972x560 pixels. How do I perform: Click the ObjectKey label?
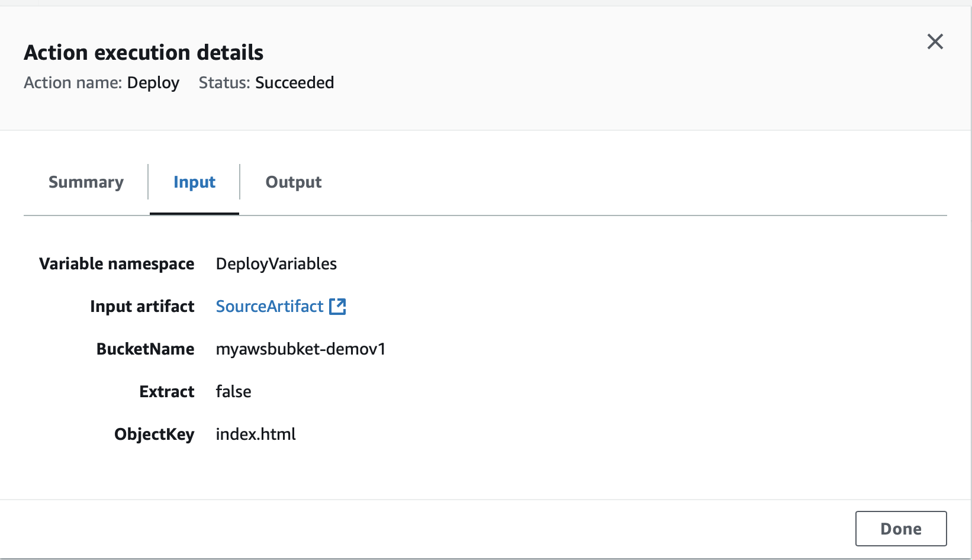point(155,435)
